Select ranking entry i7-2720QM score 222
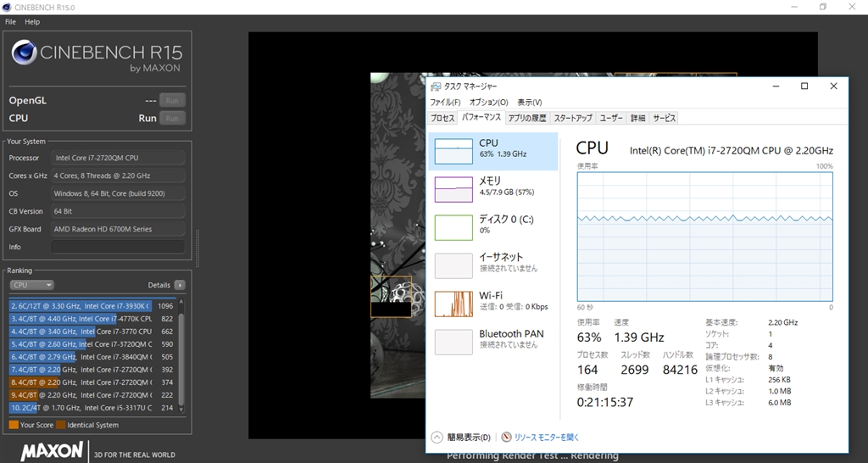 [92, 395]
